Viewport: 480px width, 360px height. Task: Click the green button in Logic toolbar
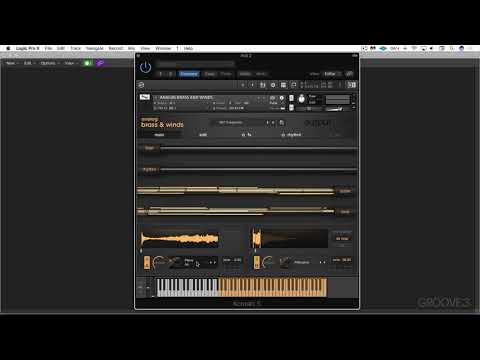click(x=88, y=63)
